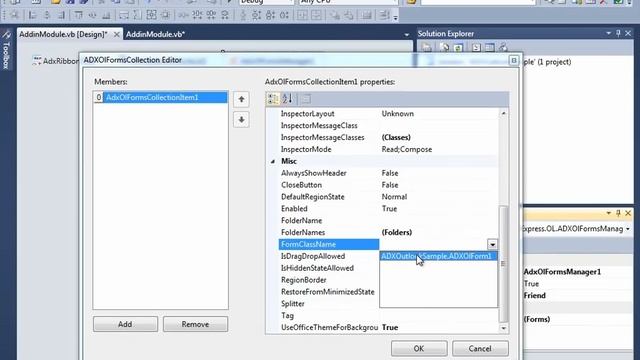
Task: Click Show All Files in Solution Explorer
Action: click(444, 47)
